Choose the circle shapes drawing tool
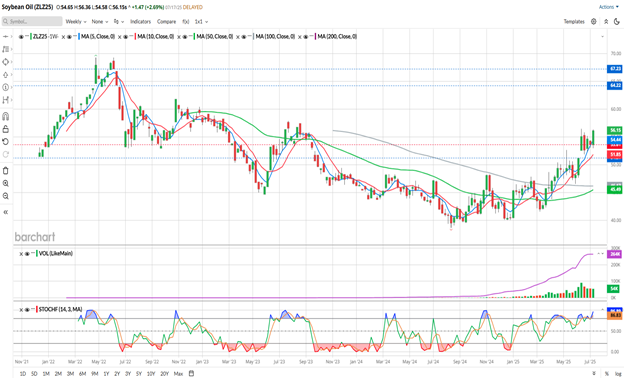Viewport: 624px width, 378px height. coord(5,62)
